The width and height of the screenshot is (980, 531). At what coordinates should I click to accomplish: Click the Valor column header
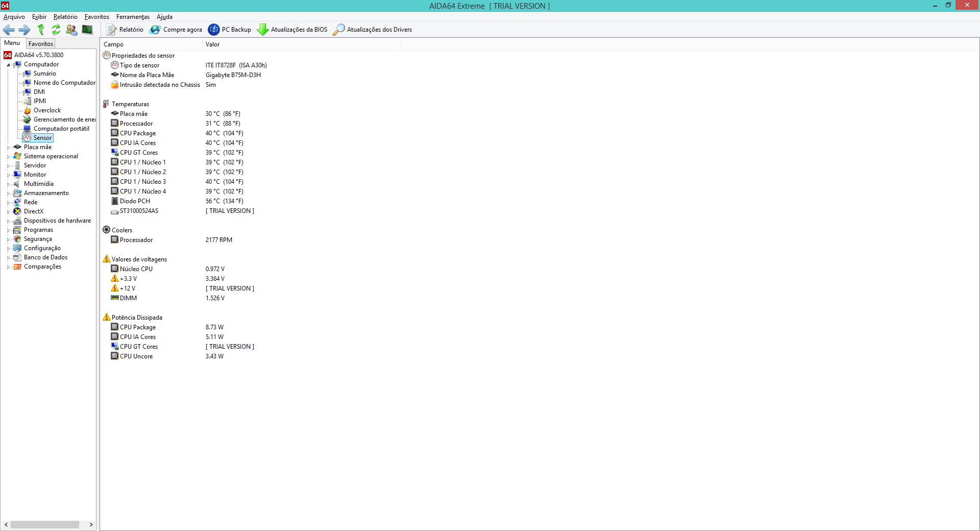click(x=301, y=44)
